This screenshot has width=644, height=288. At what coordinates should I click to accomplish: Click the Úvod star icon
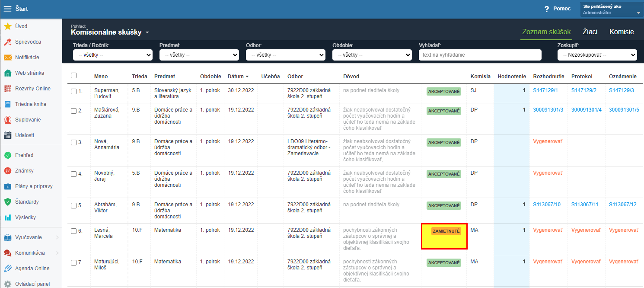[8, 26]
